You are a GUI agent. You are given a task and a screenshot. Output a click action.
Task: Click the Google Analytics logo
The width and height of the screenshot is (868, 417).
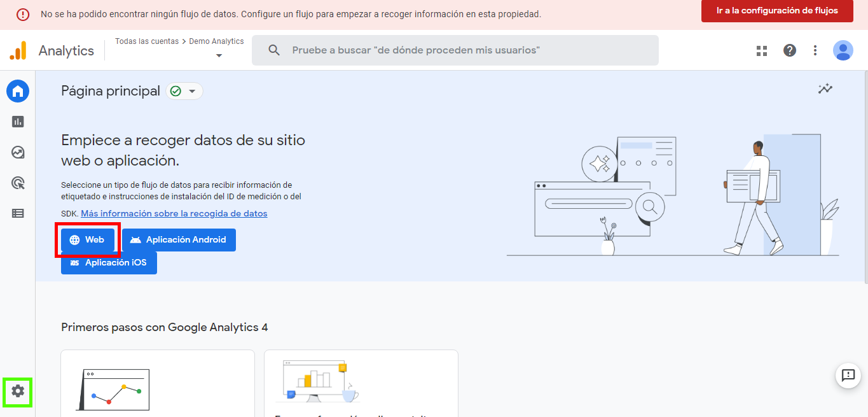click(18, 50)
